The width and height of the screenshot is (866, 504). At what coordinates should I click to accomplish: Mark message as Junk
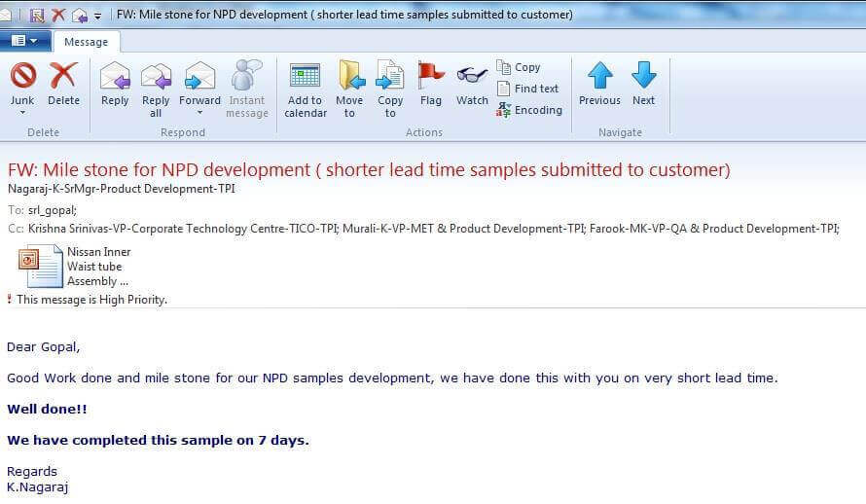(x=22, y=84)
